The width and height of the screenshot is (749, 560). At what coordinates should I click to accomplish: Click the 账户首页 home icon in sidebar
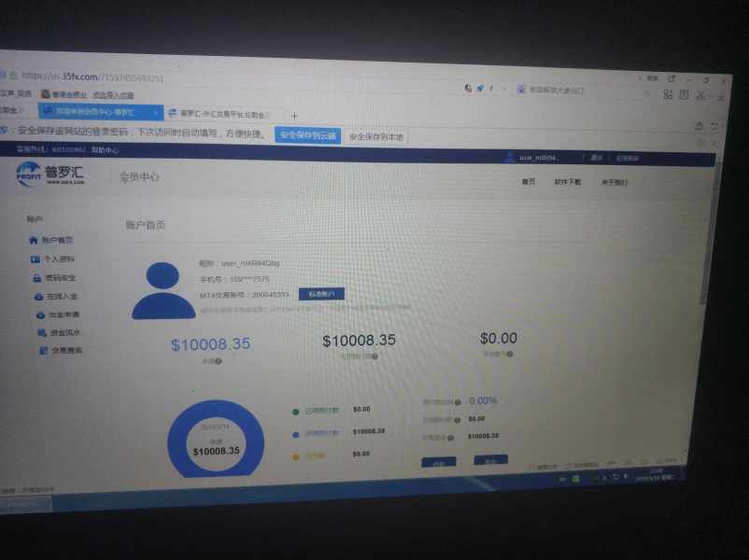(34, 240)
